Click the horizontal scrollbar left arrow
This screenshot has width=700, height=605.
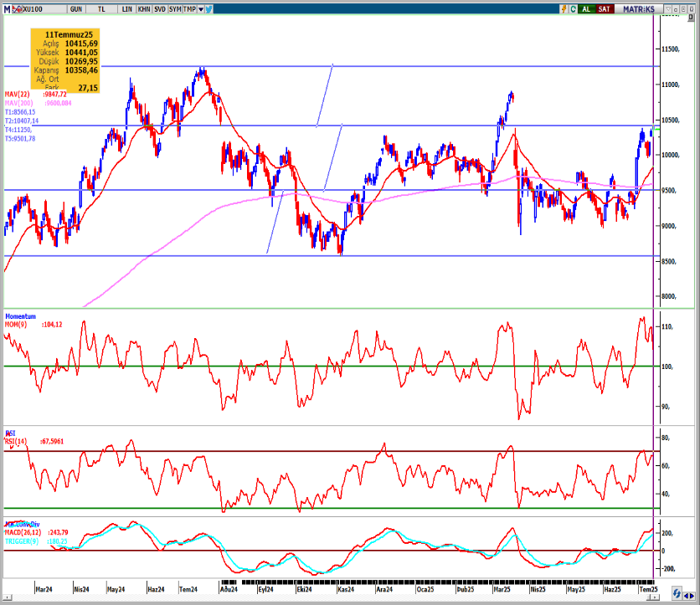click(7, 597)
